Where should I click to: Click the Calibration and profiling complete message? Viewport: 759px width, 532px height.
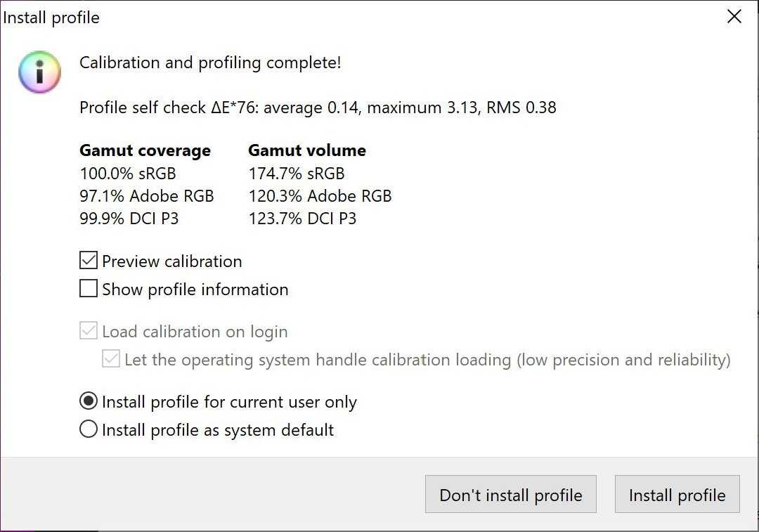coord(210,63)
